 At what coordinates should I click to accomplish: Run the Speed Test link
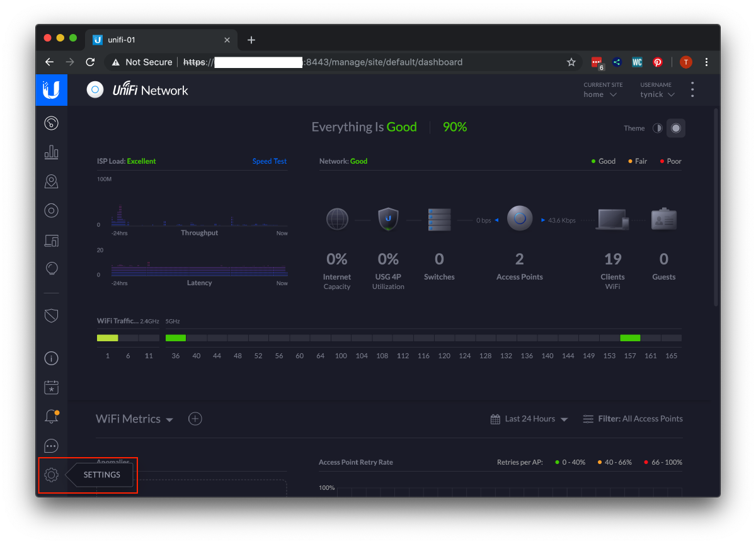click(270, 161)
